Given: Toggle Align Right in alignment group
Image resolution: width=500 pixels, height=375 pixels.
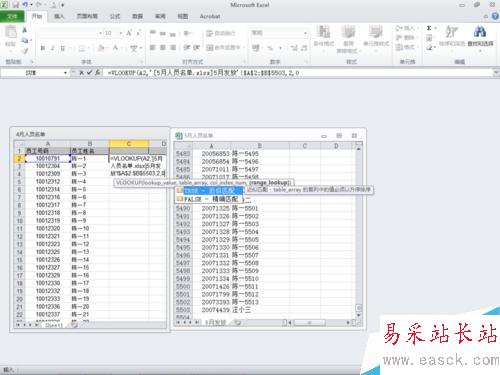Looking at the screenshot, I should (x=173, y=48).
